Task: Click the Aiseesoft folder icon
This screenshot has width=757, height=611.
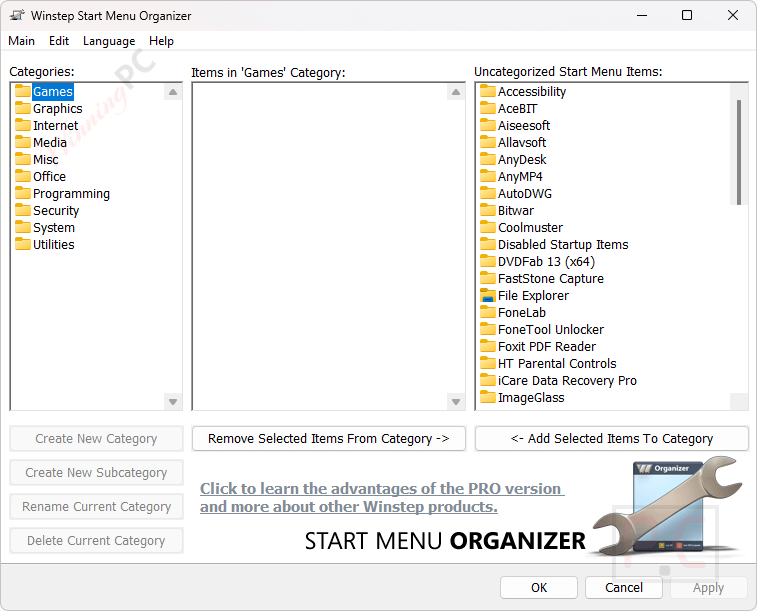Action: click(488, 125)
